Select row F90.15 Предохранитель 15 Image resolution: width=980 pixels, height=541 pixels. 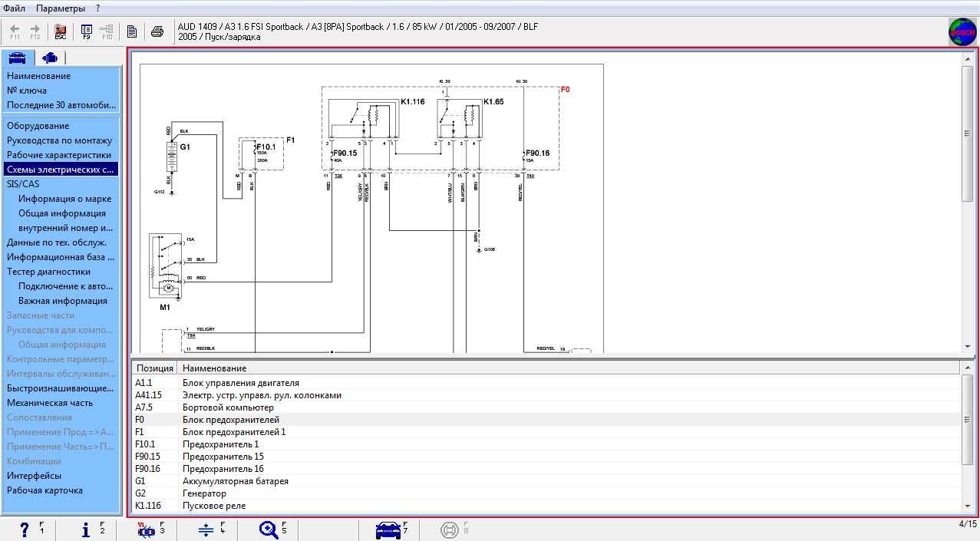coord(546,457)
